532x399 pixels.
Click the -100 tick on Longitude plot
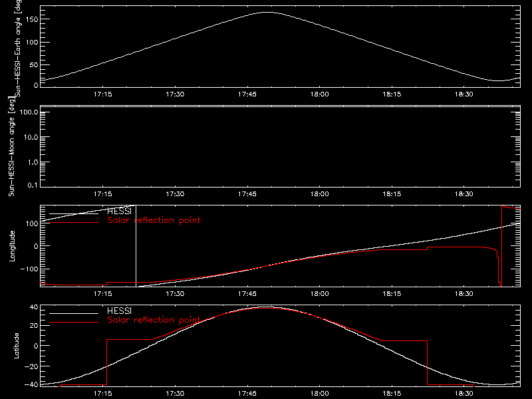click(x=29, y=269)
